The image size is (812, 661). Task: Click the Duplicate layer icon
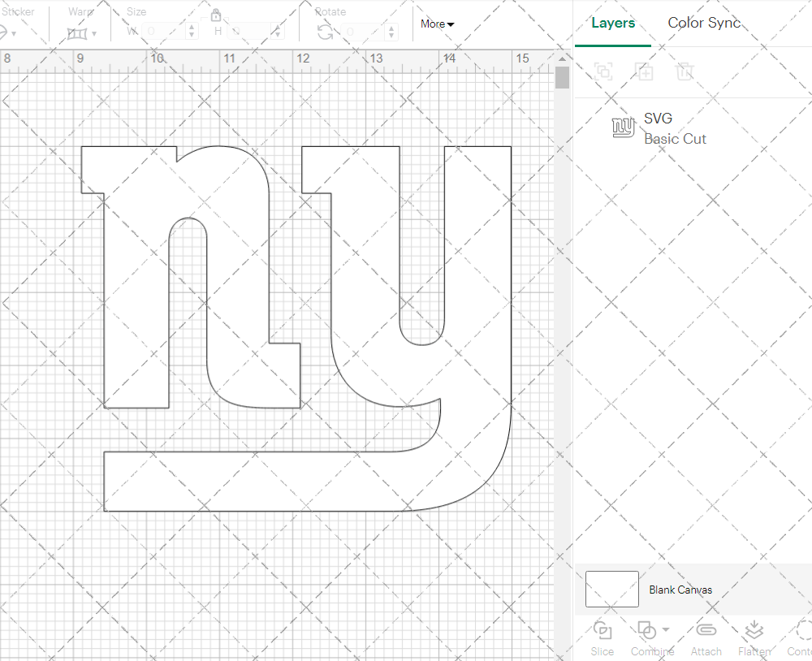point(645,71)
